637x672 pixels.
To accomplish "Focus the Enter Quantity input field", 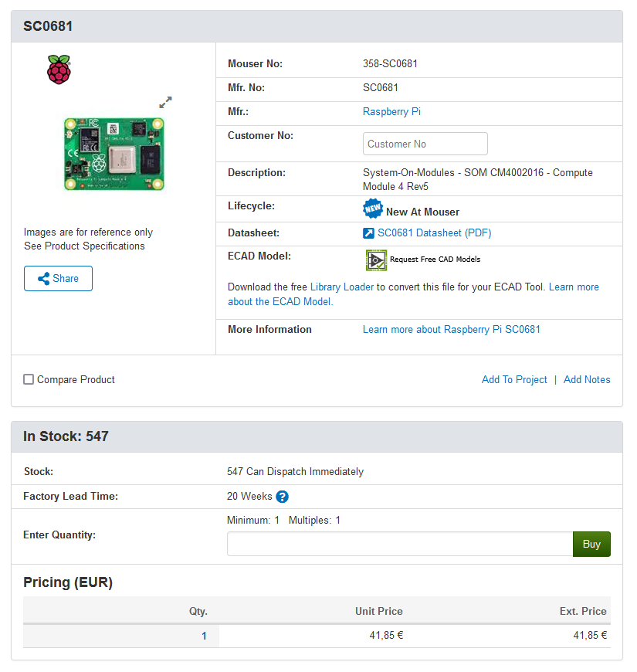I will tap(400, 544).
